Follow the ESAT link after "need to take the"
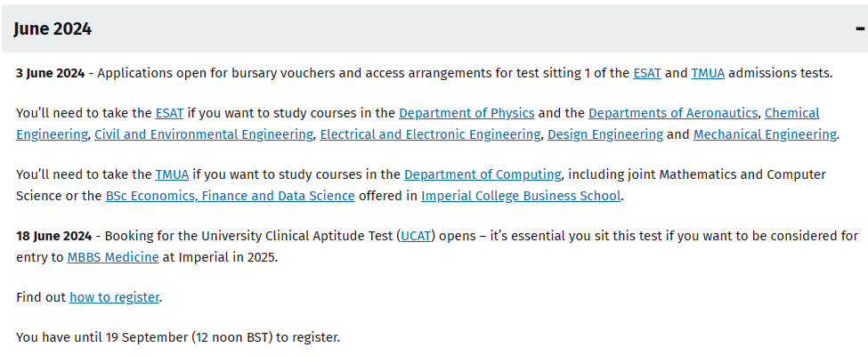 click(169, 113)
